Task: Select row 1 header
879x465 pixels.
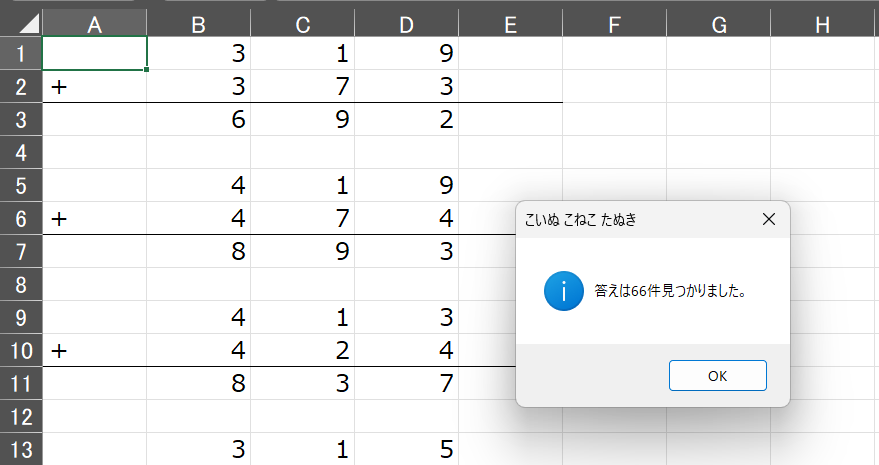Action: coord(21,53)
